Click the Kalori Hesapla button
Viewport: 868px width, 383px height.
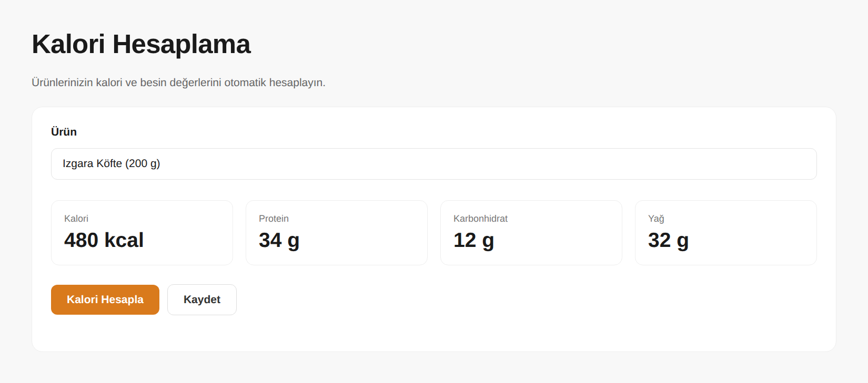click(105, 299)
